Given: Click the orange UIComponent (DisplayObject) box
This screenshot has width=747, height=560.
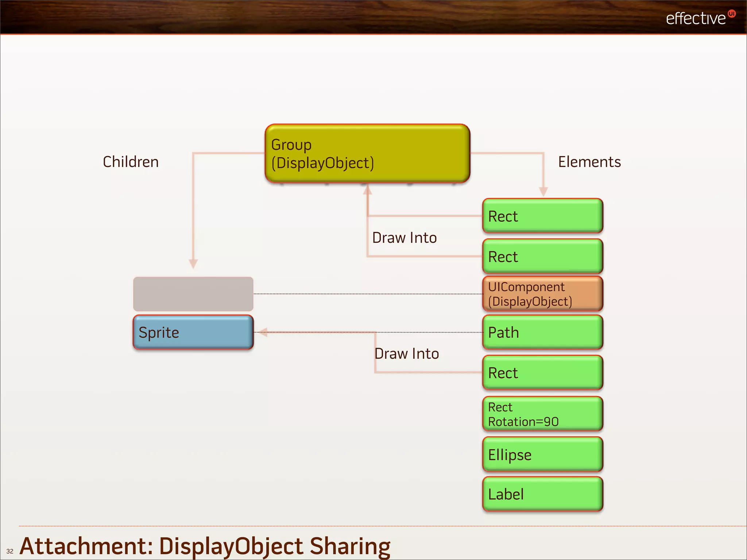Looking at the screenshot, I should [x=542, y=294].
